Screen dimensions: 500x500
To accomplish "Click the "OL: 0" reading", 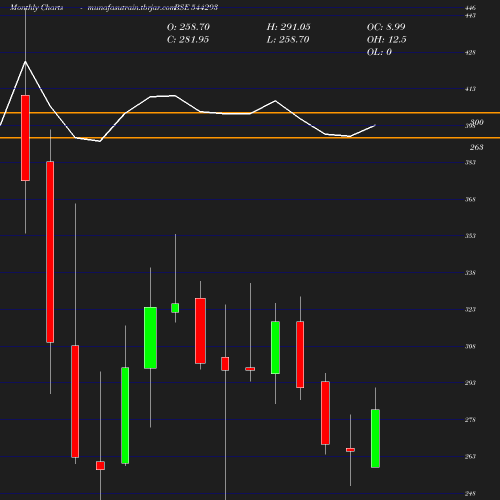I will point(379,52).
